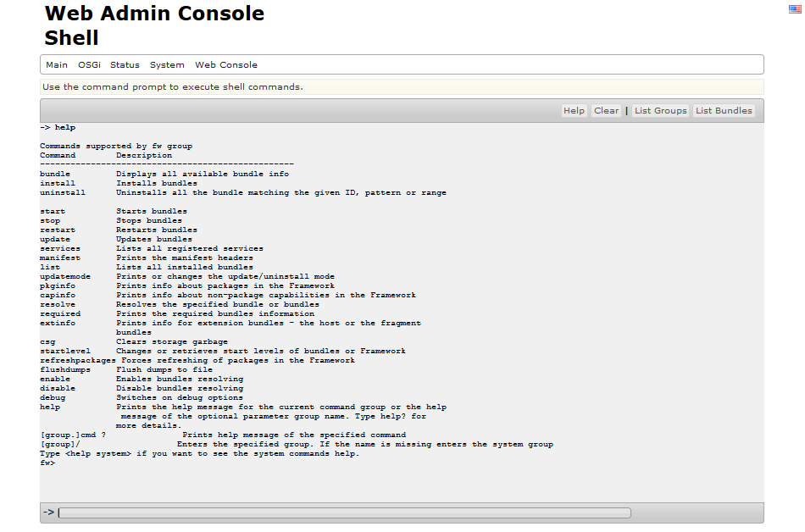Image resolution: width=805 pixels, height=532 pixels.
Task: Click the 'fw>' prompt in console output
Action: click(x=47, y=463)
